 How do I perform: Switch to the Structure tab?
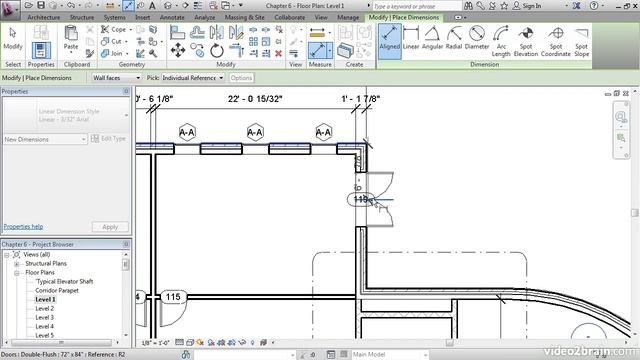82,17
